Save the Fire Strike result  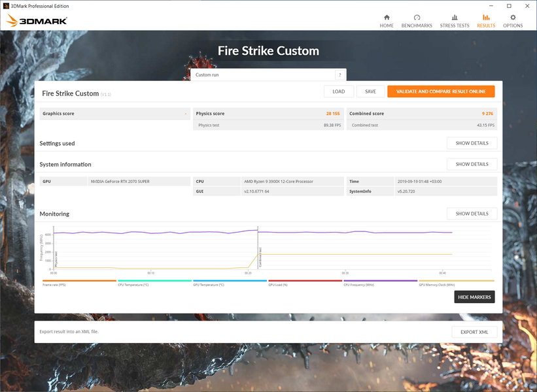coord(370,91)
